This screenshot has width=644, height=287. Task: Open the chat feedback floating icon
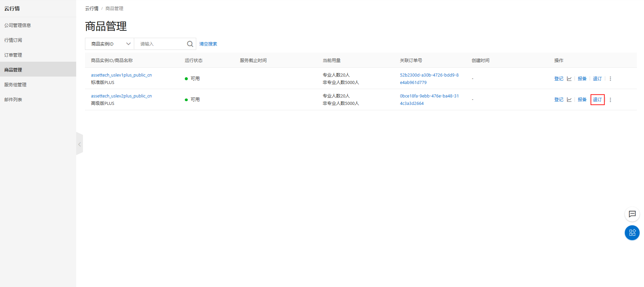[632, 214]
